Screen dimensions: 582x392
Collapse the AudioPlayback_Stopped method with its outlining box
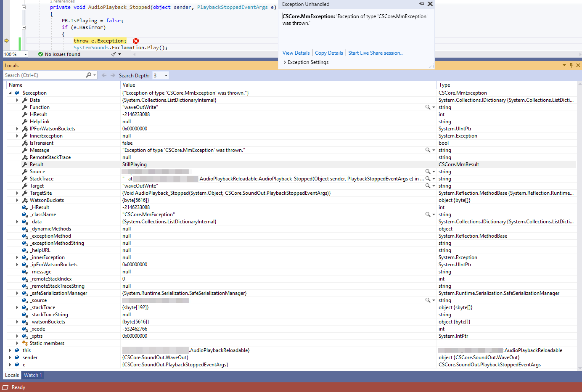coord(24,7)
